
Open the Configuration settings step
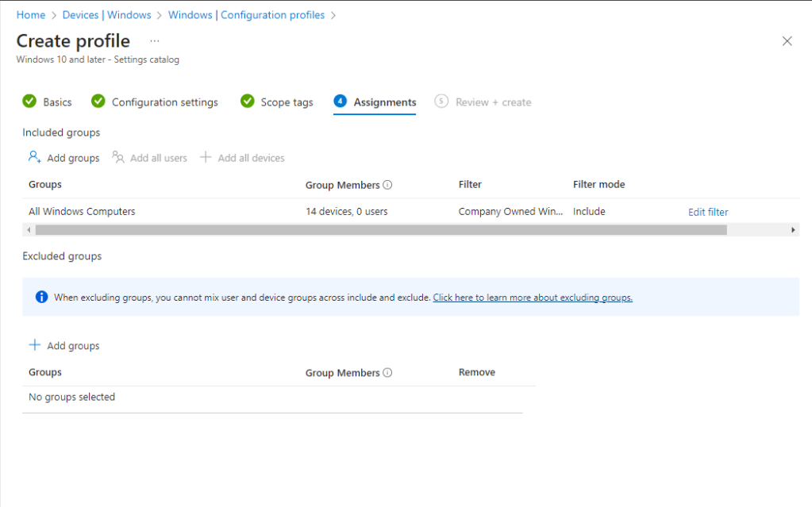point(155,102)
